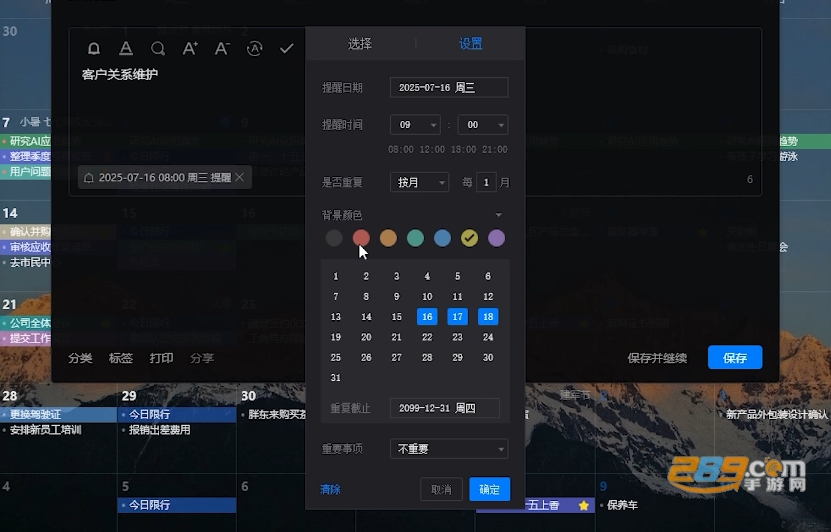
Task: Select day 24 in the monthly grid
Action: pyautogui.click(x=488, y=337)
